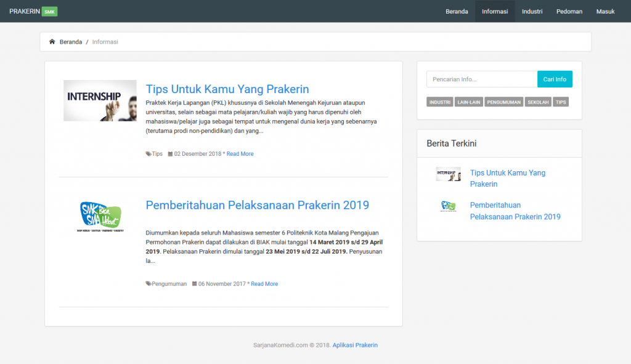Open the Aplikasi Prakerin footer link

pyautogui.click(x=355, y=345)
